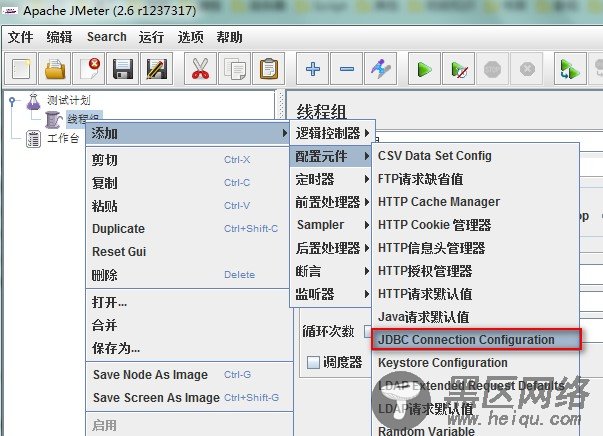Select CSV Data Set Config
This screenshot has height=436, width=603.
475,156
